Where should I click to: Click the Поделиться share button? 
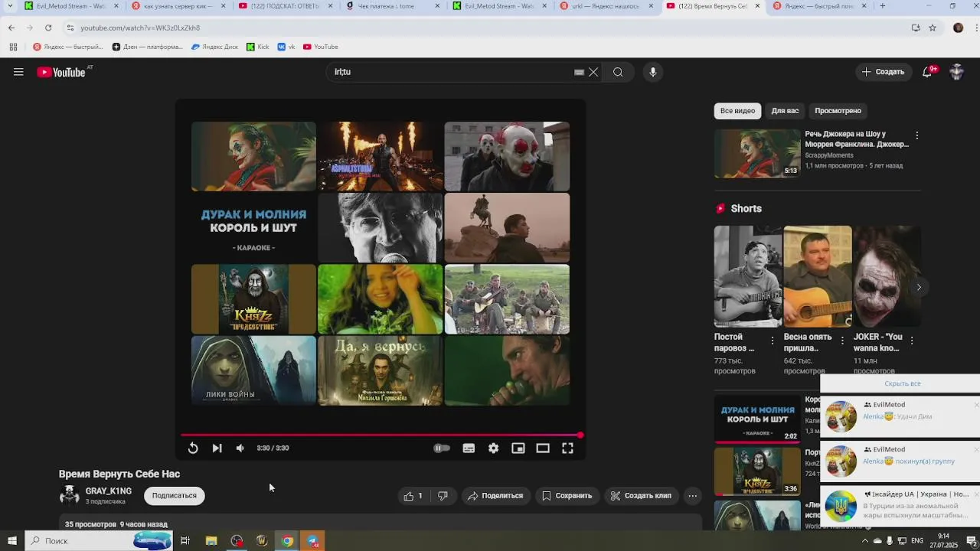pos(495,496)
